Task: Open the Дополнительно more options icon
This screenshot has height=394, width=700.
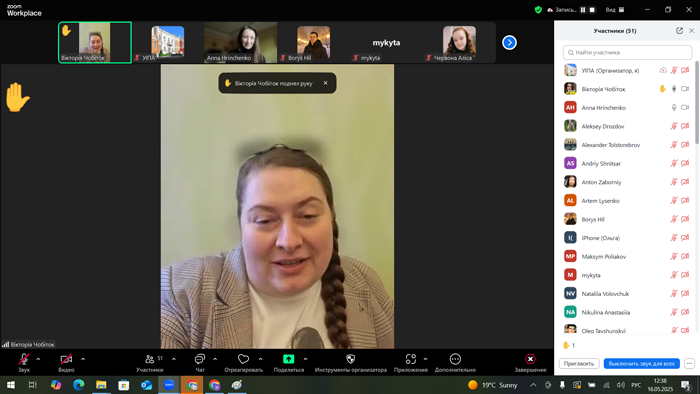Action: click(x=455, y=359)
